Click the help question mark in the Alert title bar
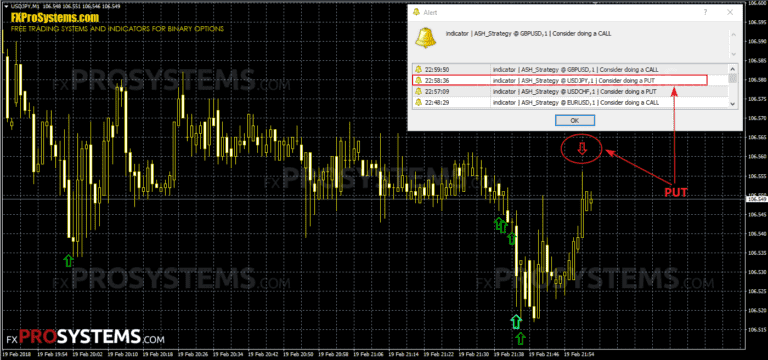Viewport: 768px width, 360px height. [705, 12]
